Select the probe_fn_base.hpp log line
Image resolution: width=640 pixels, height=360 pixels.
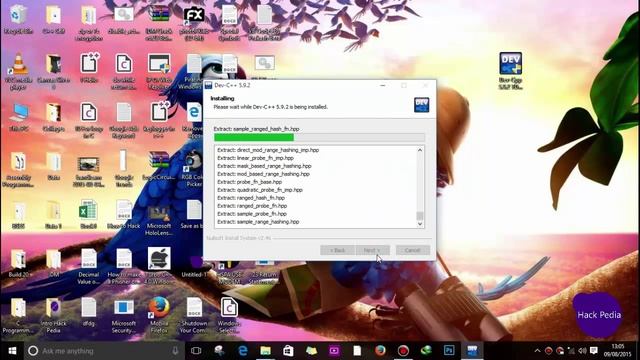point(249,182)
